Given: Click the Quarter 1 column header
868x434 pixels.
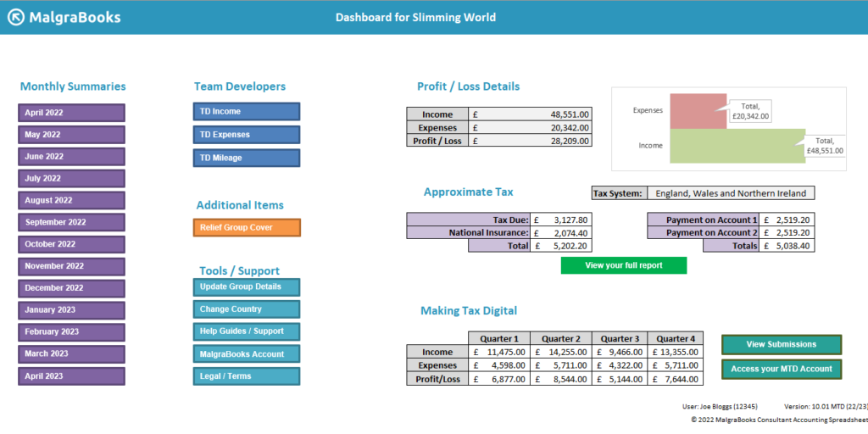Looking at the screenshot, I should [x=499, y=338].
